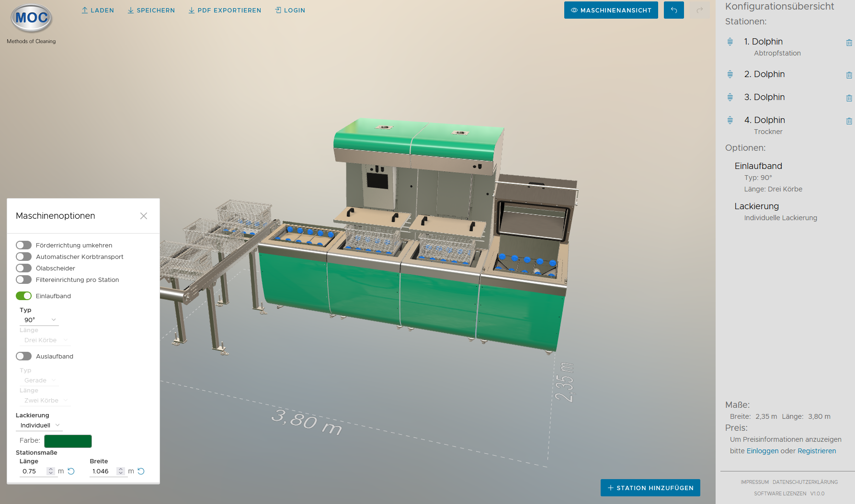The height and width of the screenshot is (504, 855).
Task: Enable the Auslaufband switch
Action: pos(23,356)
